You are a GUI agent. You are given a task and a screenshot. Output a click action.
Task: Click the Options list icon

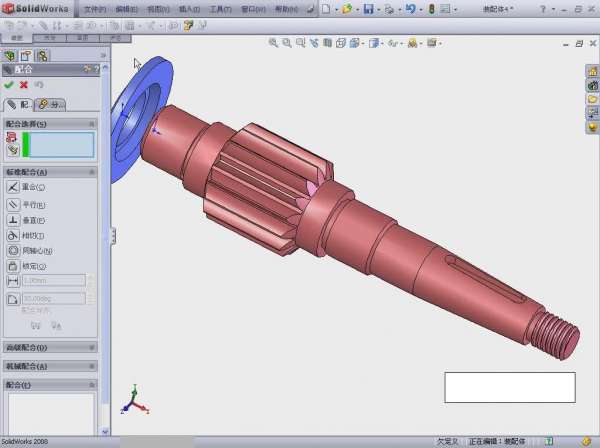(445, 9)
